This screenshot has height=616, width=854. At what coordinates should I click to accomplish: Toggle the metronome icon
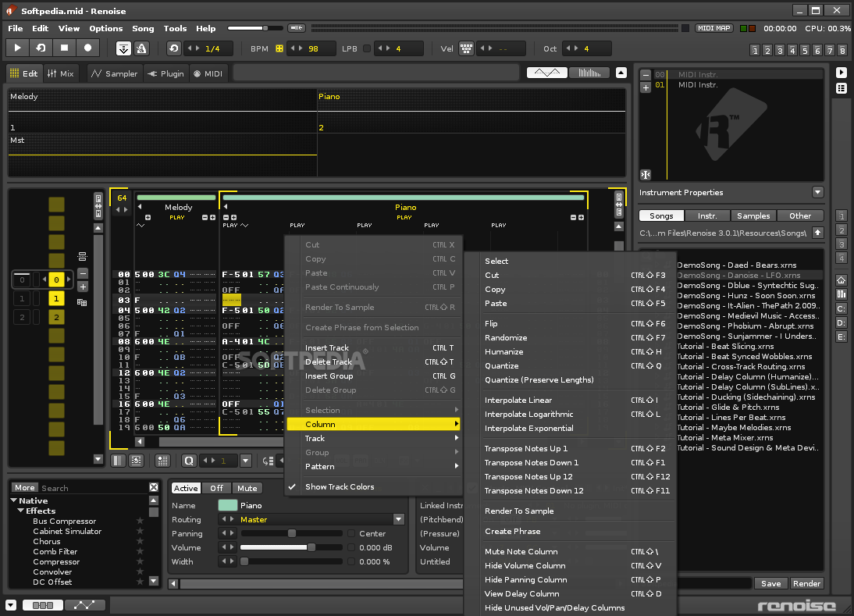pos(141,48)
